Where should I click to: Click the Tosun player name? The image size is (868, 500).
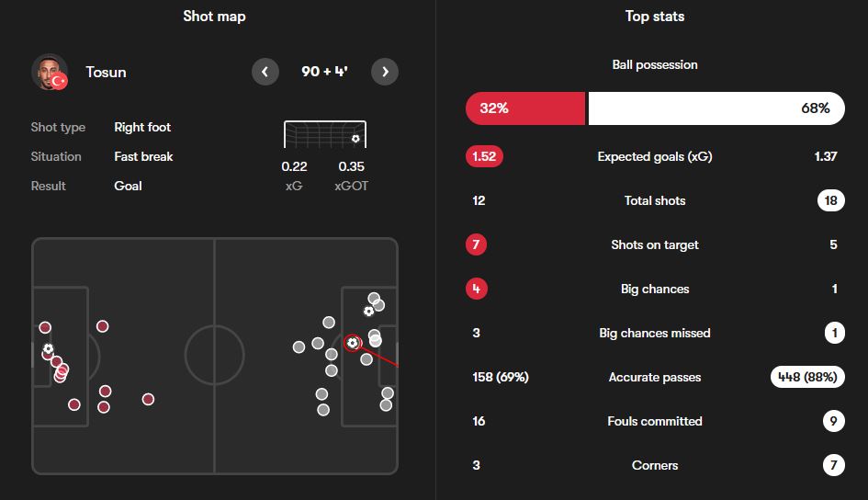[x=106, y=72]
